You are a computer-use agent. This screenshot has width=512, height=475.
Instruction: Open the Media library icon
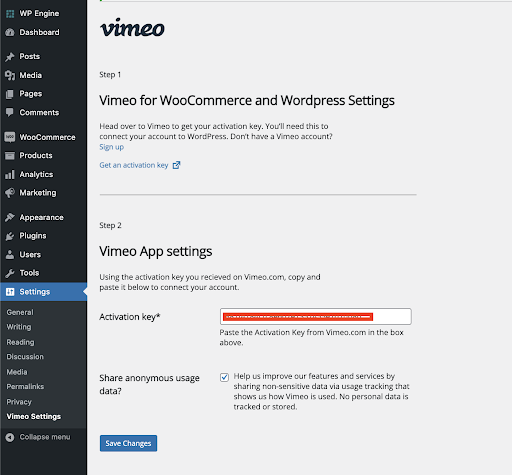tap(10, 75)
